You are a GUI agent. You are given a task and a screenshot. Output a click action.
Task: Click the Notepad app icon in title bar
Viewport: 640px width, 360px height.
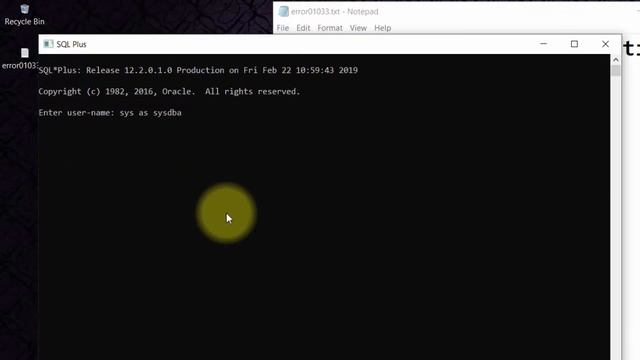tap(283, 11)
